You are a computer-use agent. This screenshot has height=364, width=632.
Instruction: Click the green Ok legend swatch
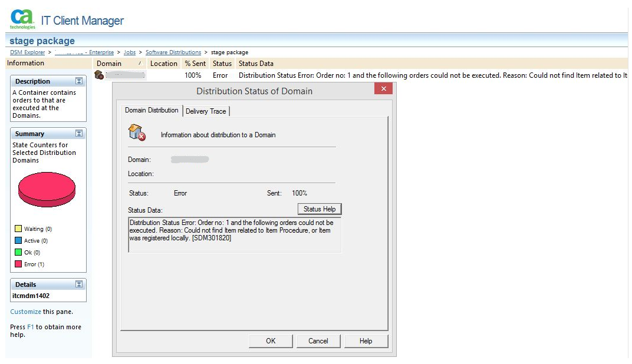(18, 252)
